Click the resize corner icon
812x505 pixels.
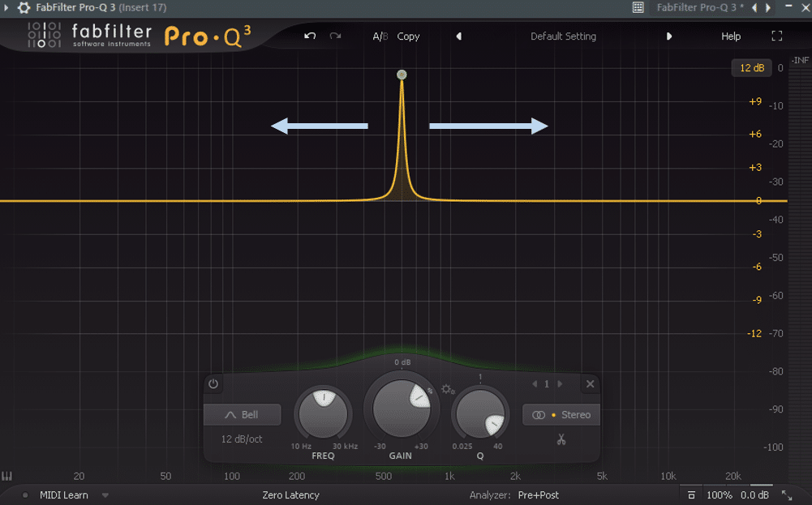coord(787,495)
